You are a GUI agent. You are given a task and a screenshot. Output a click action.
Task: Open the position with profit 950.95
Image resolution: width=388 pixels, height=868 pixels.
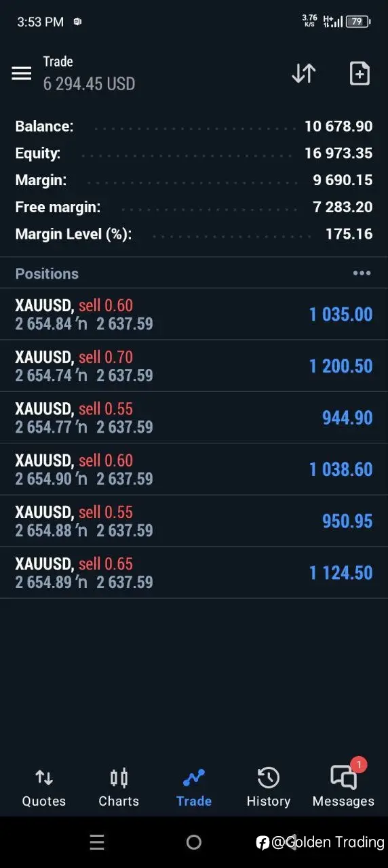tap(194, 521)
